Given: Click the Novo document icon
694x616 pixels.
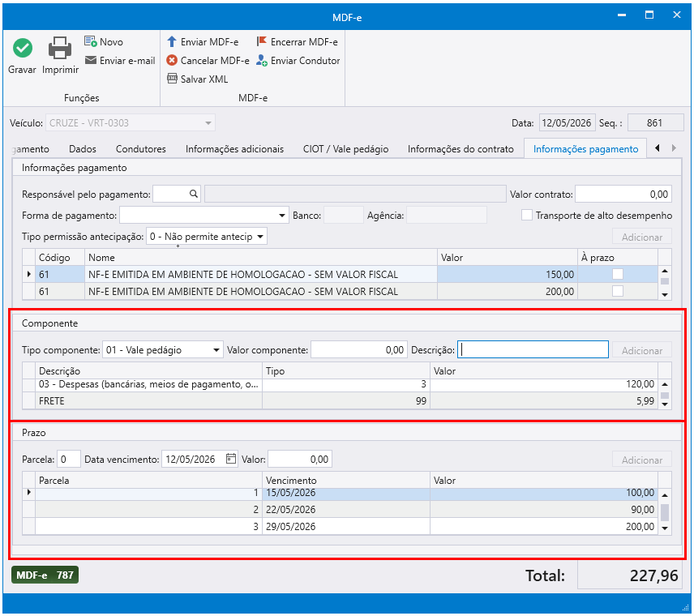Looking at the screenshot, I should pos(90,41).
